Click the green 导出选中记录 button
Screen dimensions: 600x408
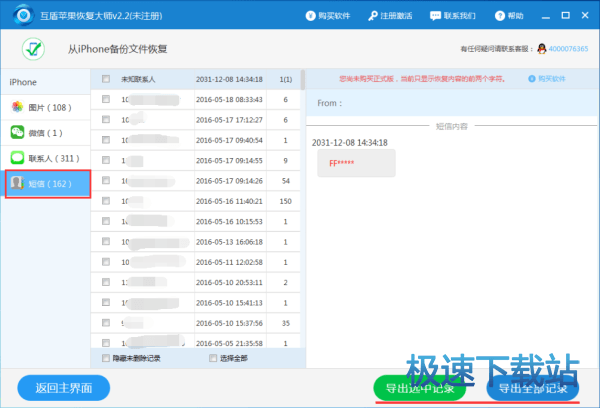[x=419, y=388]
